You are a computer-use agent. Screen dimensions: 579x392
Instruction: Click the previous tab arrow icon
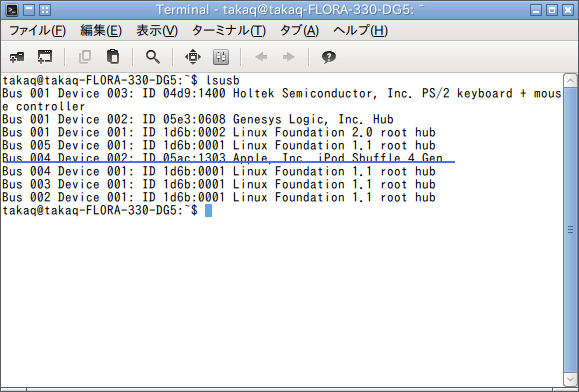tap(261, 57)
